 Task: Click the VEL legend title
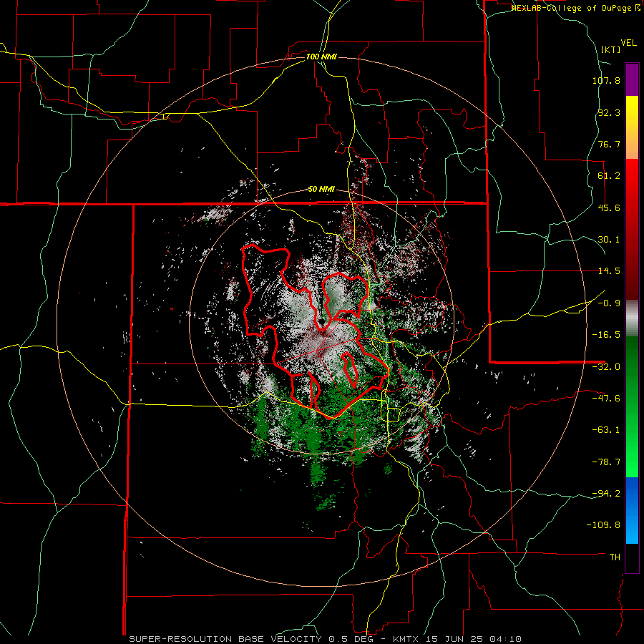tap(629, 43)
